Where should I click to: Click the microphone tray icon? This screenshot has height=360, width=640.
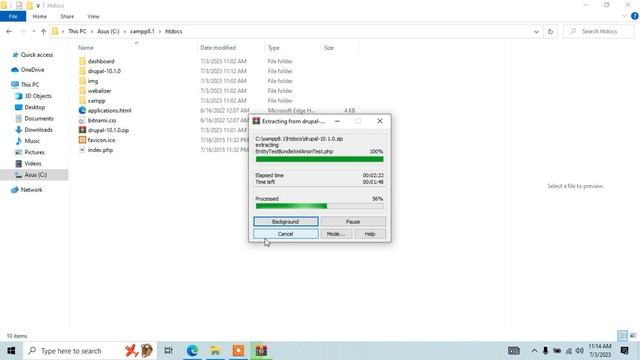pos(545,351)
